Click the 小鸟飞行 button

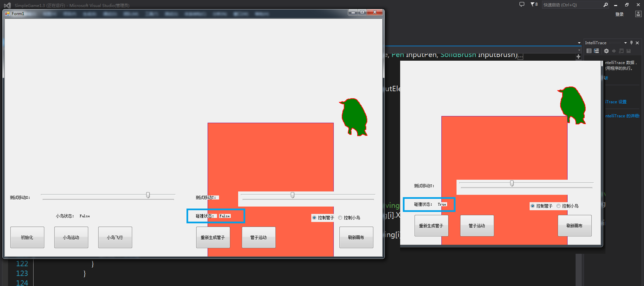[x=115, y=237]
